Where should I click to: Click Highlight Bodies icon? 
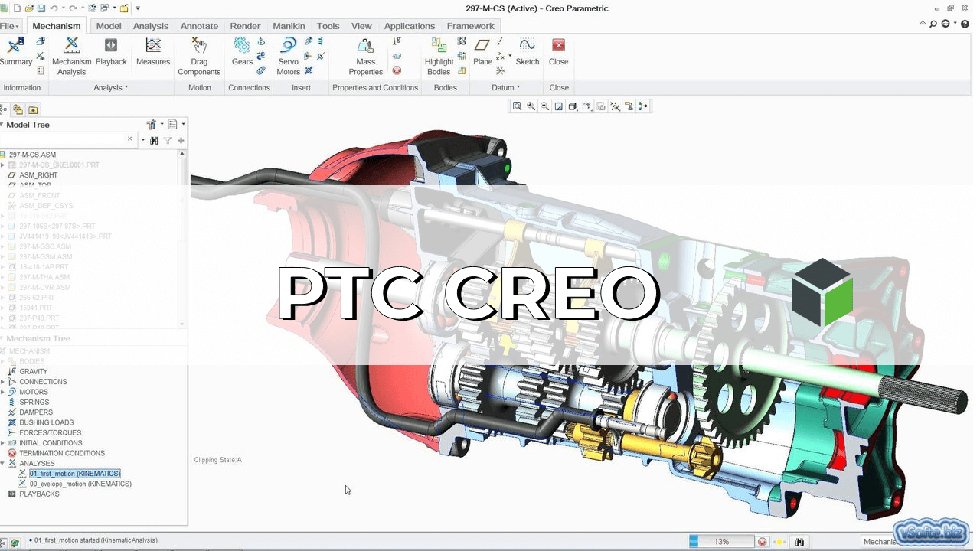tap(439, 55)
